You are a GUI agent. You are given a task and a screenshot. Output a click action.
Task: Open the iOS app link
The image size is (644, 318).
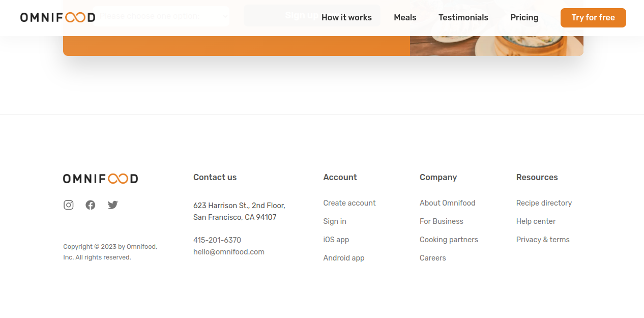point(336,240)
